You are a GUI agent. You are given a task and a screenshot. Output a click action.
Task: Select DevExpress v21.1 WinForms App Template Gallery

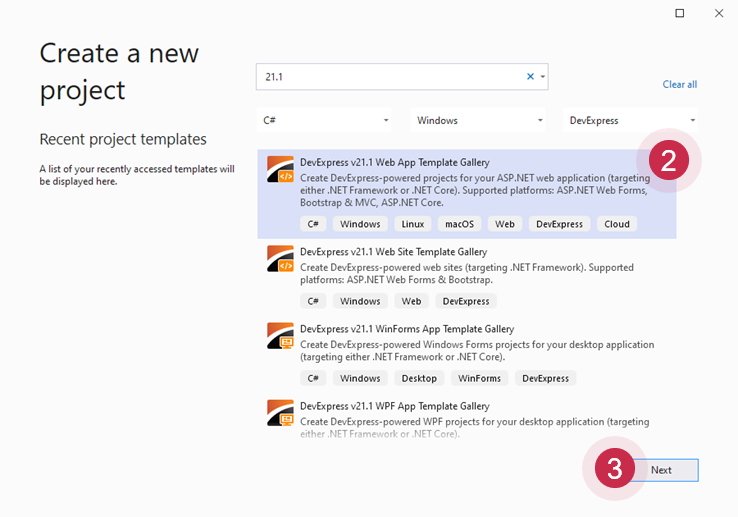(466, 355)
